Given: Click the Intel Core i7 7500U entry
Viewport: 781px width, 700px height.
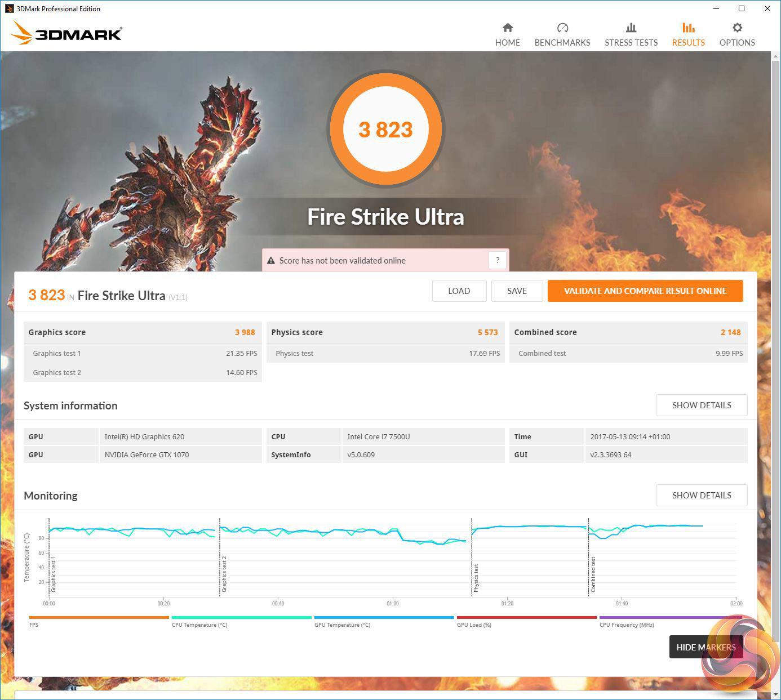Looking at the screenshot, I should pyautogui.click(x=379, y=437).
